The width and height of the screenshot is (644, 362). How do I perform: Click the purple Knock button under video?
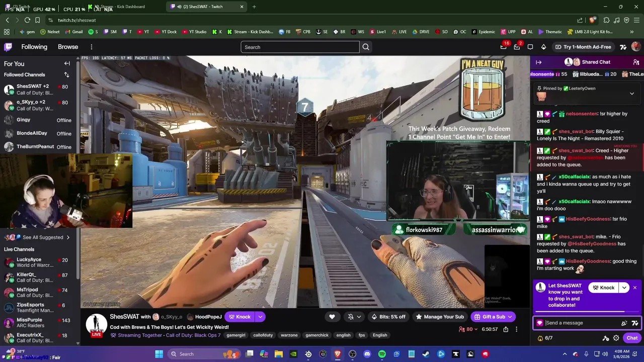239,317
